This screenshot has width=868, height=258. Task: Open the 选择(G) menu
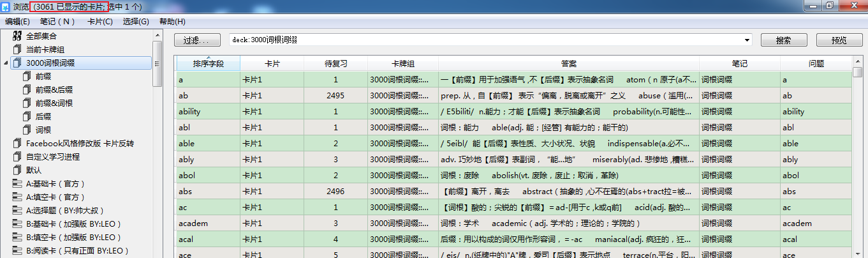pyautogui.click(x=135, y=21)
